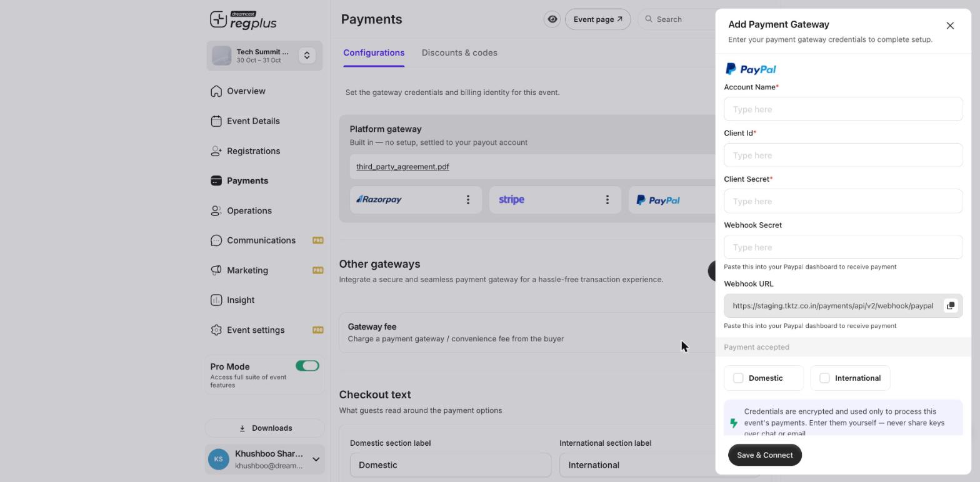980x482 pixels.
Task: Toggle Pro Mode switch off
Action: tap(307, 366)
